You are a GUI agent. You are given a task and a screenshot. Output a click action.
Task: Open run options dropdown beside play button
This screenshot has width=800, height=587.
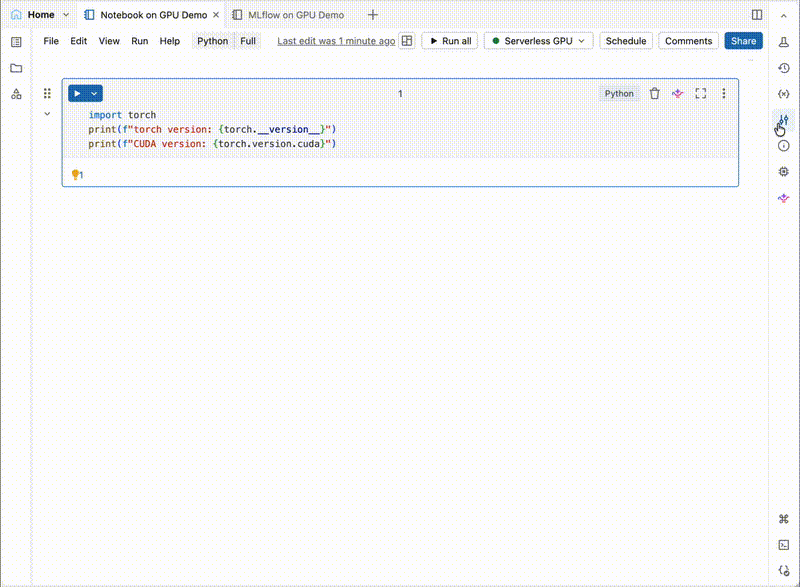coord(94,93)
